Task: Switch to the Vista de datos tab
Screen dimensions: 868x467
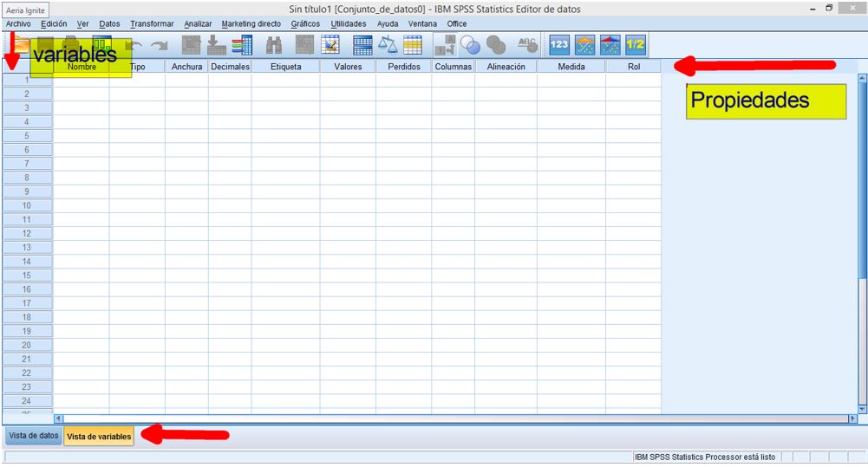Action: coord(33,436)
